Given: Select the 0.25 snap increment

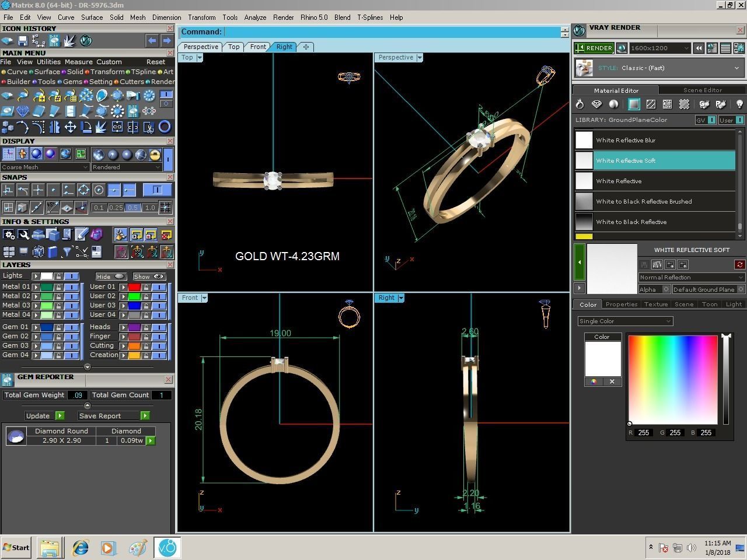Looking at the screenshot, I should (x=116, y=208).
